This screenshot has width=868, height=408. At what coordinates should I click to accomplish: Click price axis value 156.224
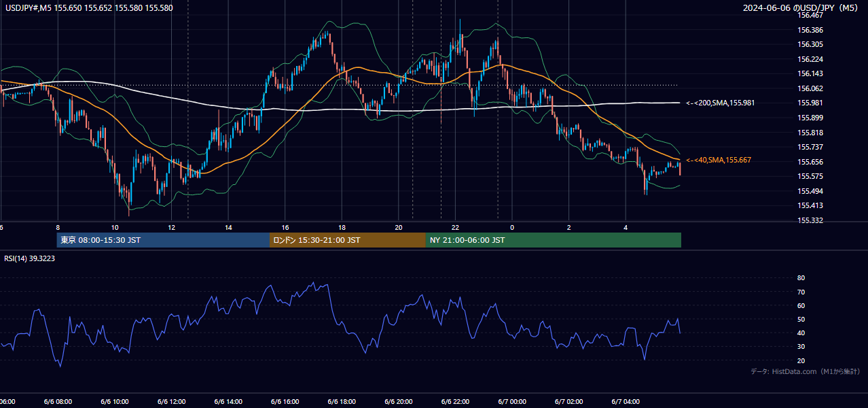click(x=810, y=59)
